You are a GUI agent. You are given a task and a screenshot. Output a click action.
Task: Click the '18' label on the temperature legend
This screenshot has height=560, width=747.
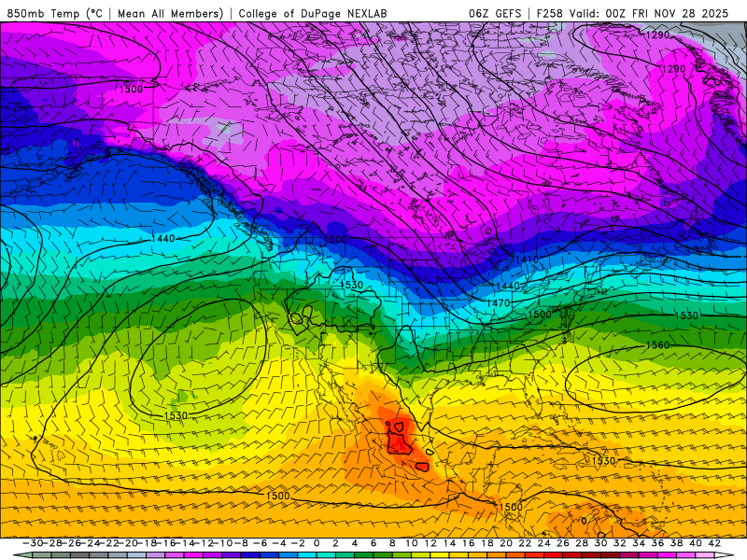click(x=486, y=543)
